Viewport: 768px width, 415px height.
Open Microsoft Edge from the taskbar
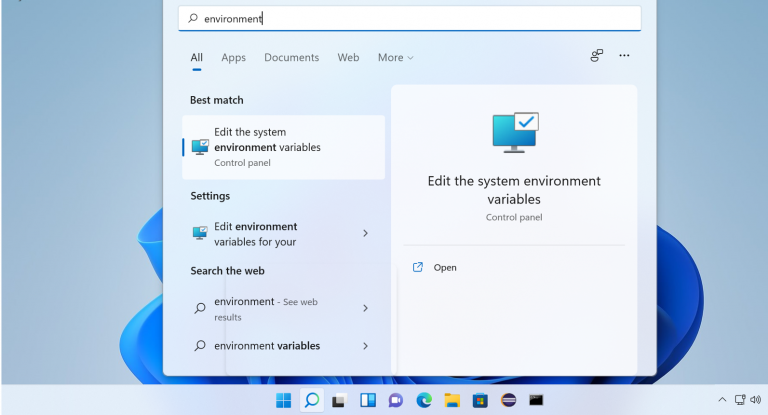coord(424,401)
